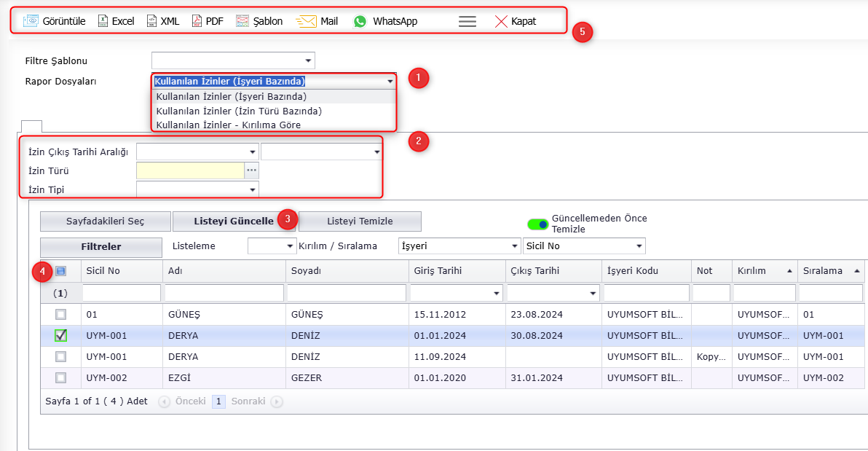Sort ascending on Sıralama column arrow
Screen dimensions: 868x451
click(x=856, y=271)
